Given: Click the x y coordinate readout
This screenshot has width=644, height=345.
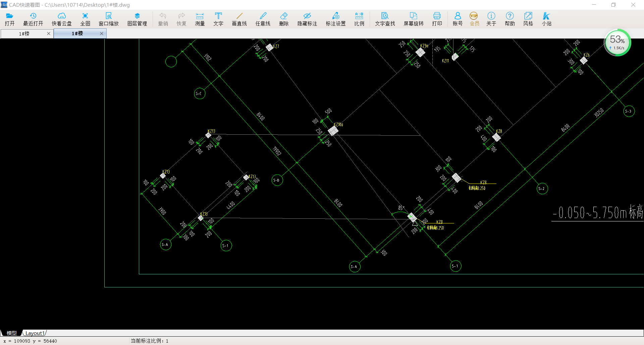Looking at the screenshot, I should click(30, 341).
